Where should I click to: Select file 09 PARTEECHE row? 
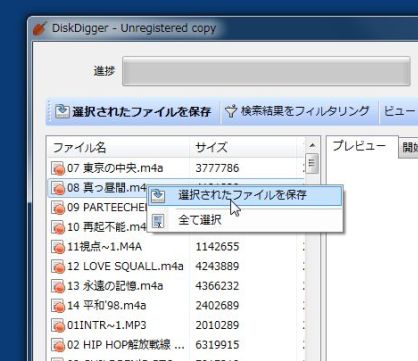click(98, 207)
